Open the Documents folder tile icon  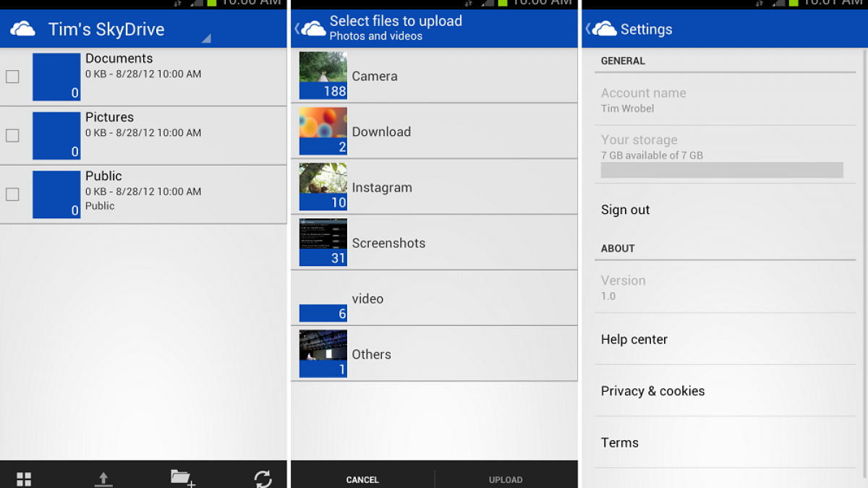click(x=56, y=77)
